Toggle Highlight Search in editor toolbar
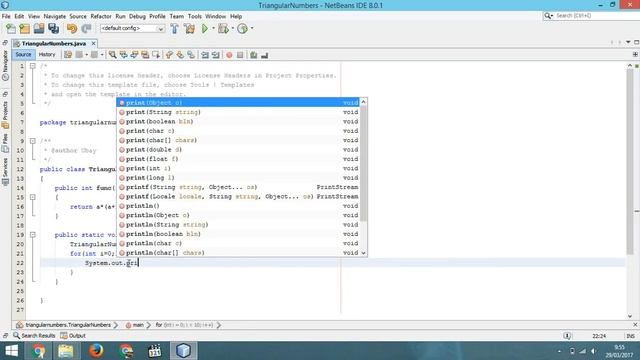Viewport: 640px width, 360px height. click(145, 55)
